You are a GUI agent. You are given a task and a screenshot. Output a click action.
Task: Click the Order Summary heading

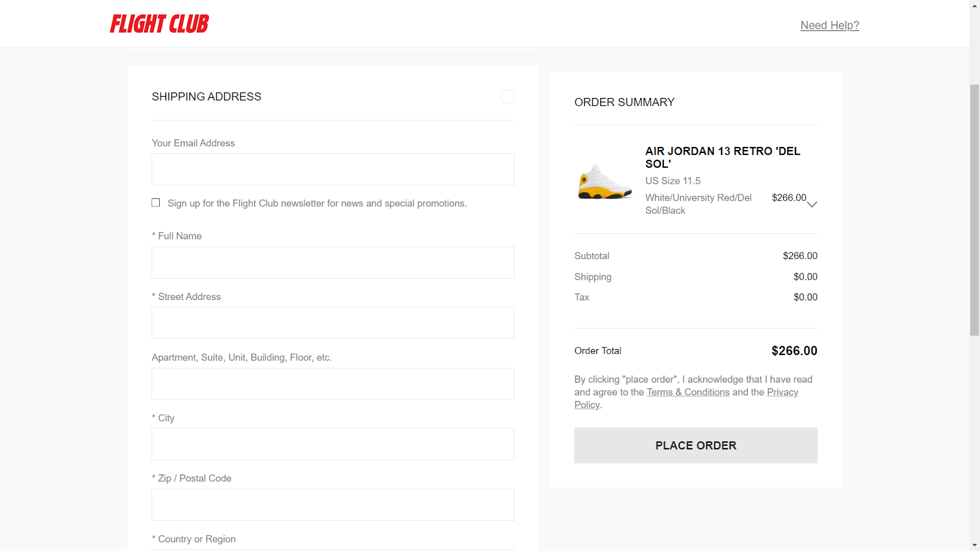coord(624,102)
